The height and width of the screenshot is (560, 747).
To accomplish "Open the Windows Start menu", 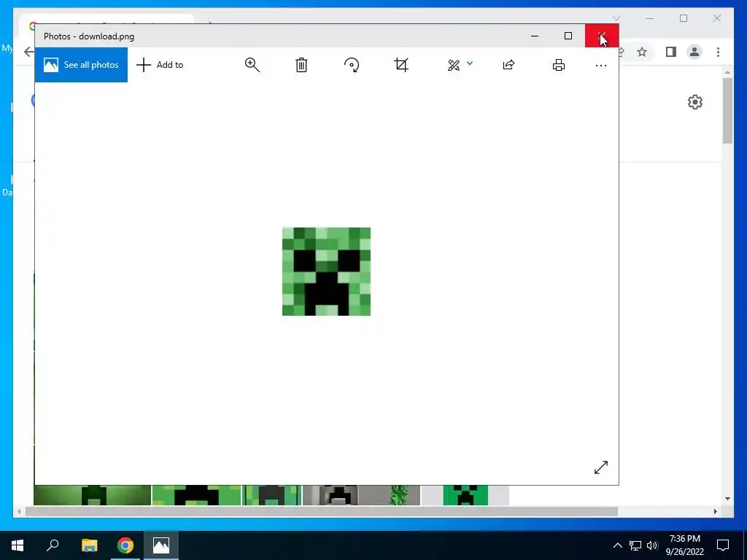I will [18, 545].
